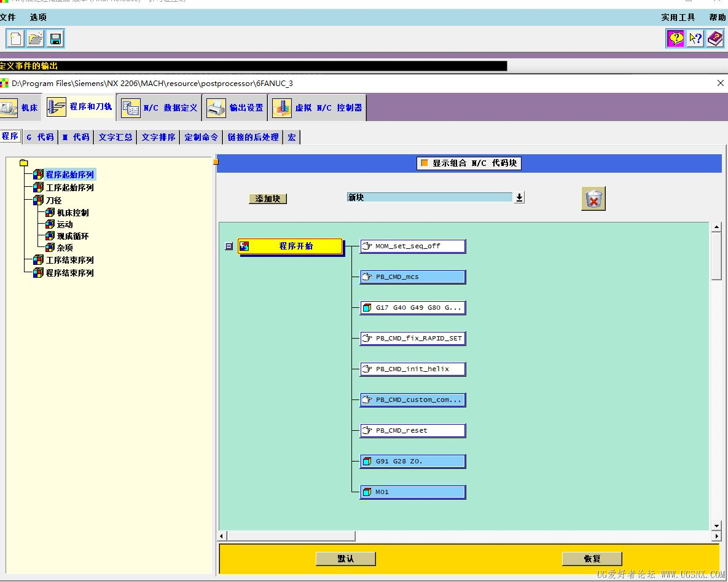Viewport: 728px width, 582px height.
Task: Open the user manual book icon
Action: [x=715, y=38]
